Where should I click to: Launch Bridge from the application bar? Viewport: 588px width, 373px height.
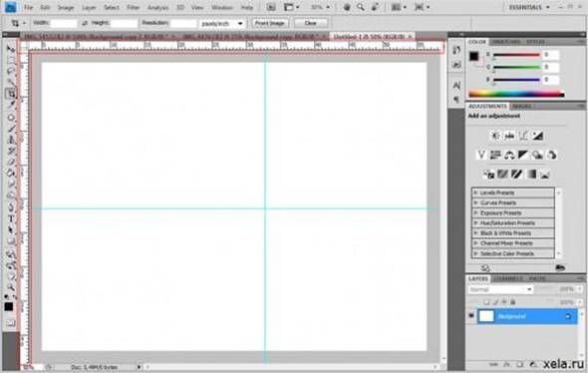(271, 7)
